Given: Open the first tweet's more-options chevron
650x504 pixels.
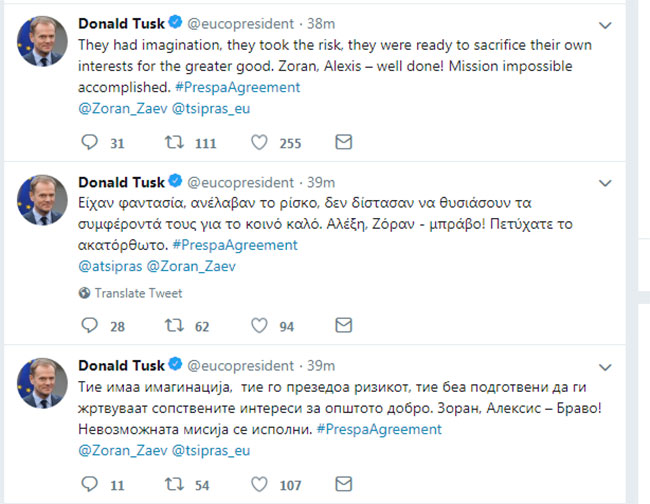Looking at the screenshot, I should pyautogui.click(x=605, y=24).
